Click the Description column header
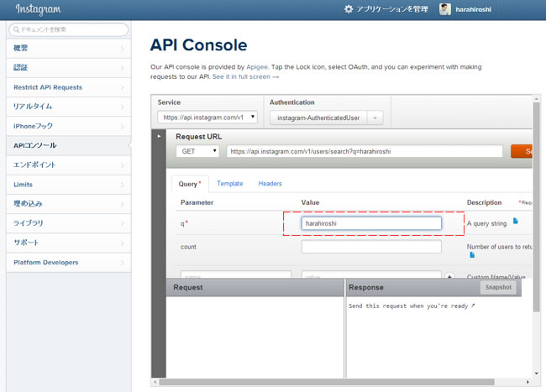The width and height of the screenshot is (546, 392). click(x=484, y=202)
